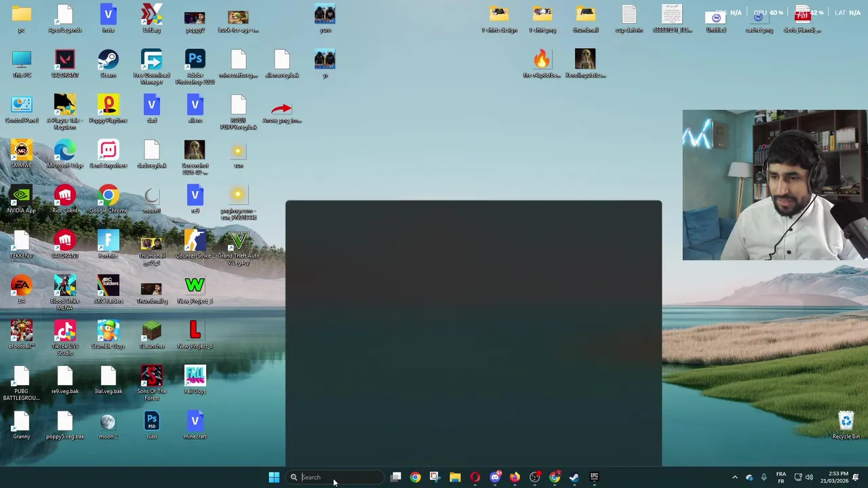
Task: Open Opera browser from taskbar
Action: [475, 477]
